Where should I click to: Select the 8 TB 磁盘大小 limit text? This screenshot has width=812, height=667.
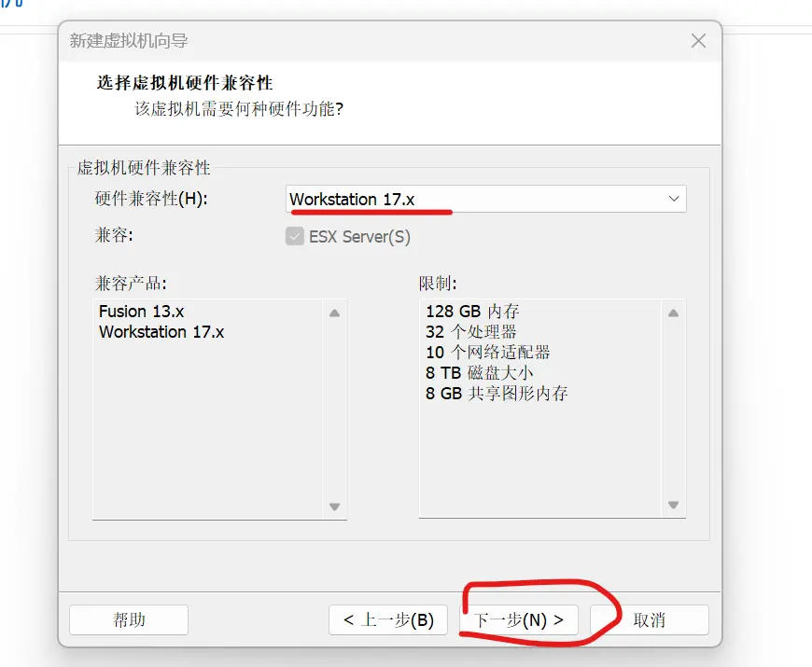[x=478, y=372]
